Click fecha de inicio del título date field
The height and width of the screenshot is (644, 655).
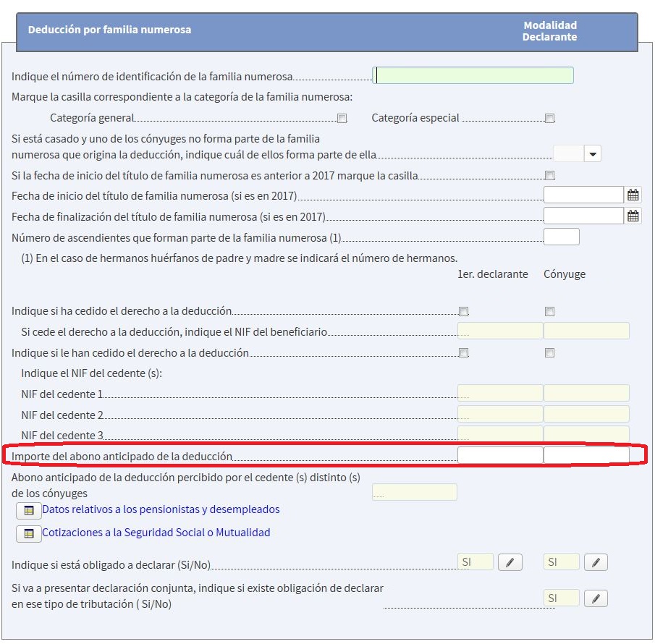pyautogui.click(x=583, y=195)
